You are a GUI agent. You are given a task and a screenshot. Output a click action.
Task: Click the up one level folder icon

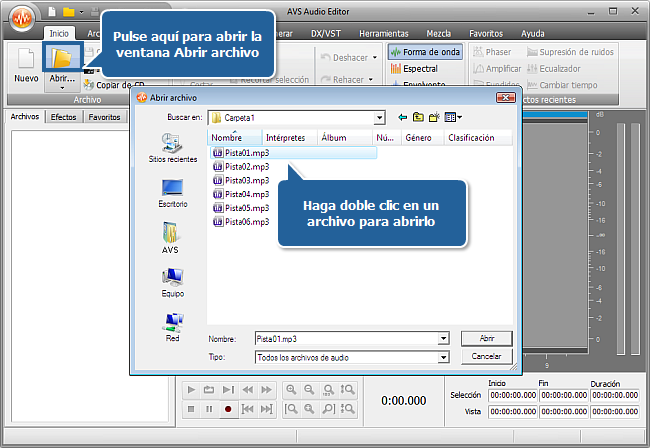coord(418,117)
